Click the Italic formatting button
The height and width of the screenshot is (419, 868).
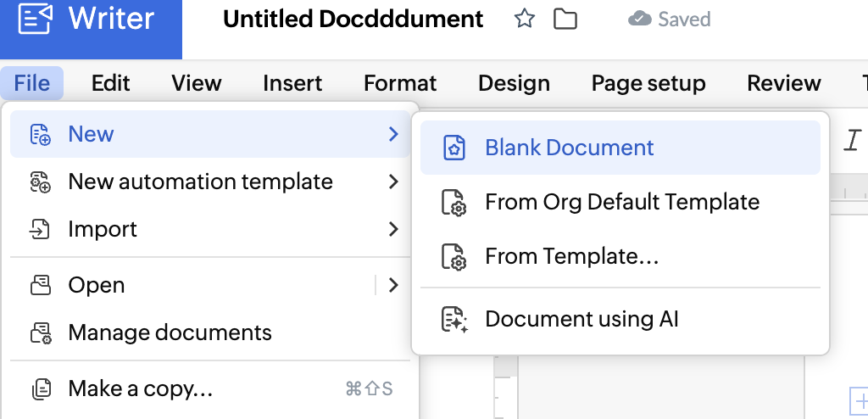(851, 141)
